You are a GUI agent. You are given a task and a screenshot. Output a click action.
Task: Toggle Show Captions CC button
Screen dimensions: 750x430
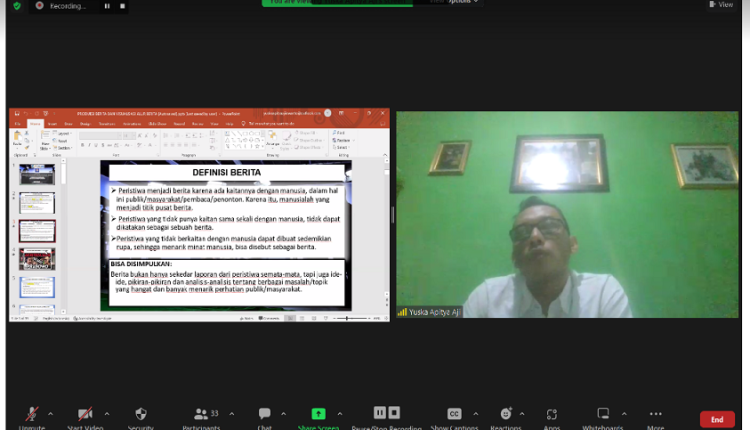[454, 418]
